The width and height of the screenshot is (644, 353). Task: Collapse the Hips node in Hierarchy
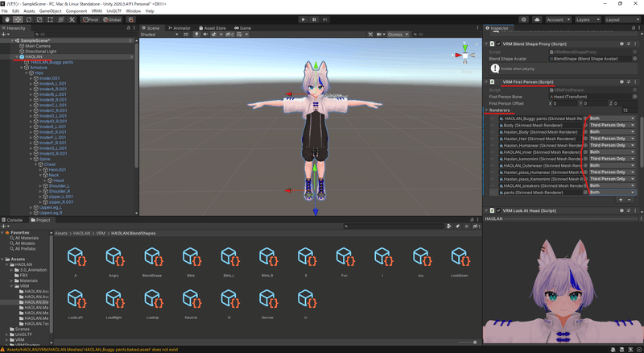click(x=27, y=73)
